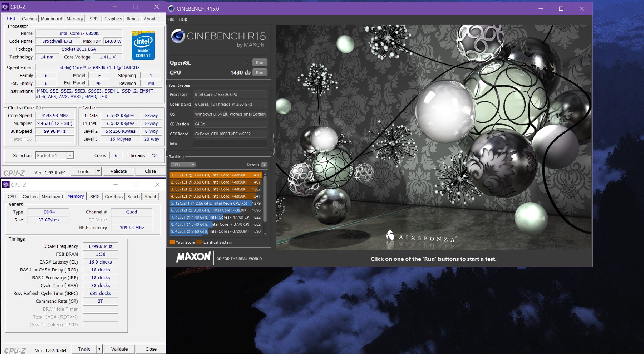Select the Core i7-3720QM ranking entry

tap(216, 231)
